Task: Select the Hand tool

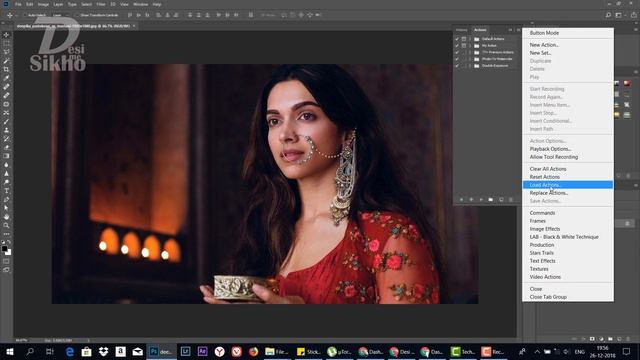Action: tap(6, 217)
